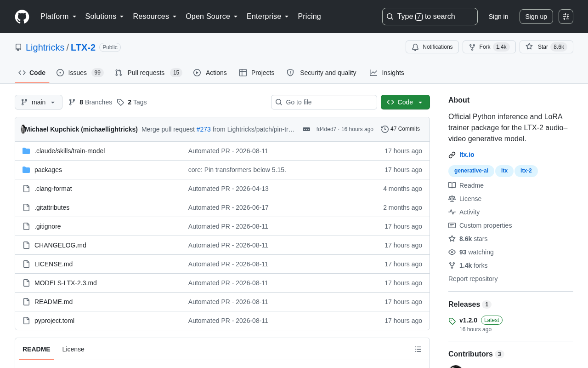Open the Projects tab

pos(257,73)
